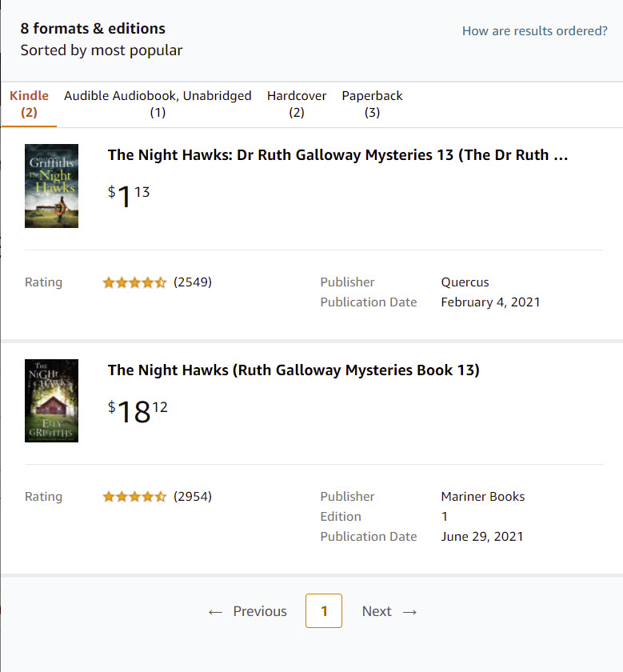Click the star rating with 2954 reviews
623x672 pixels.
point(134,497)
